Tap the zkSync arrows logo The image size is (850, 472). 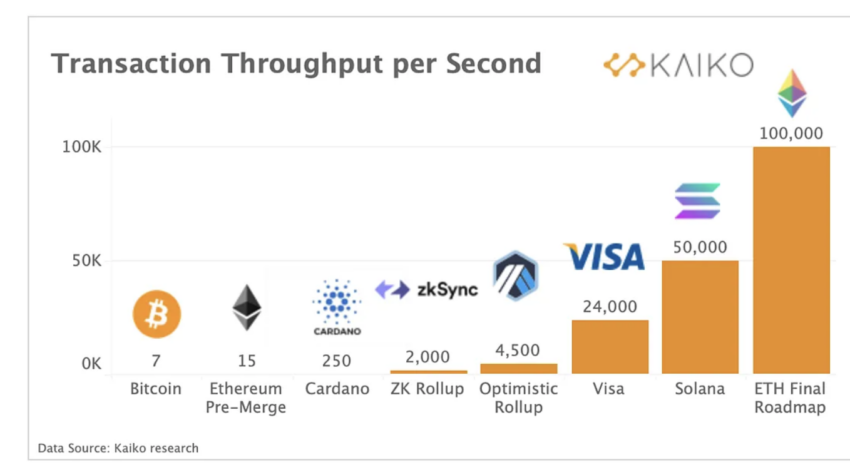click(392, 290)
